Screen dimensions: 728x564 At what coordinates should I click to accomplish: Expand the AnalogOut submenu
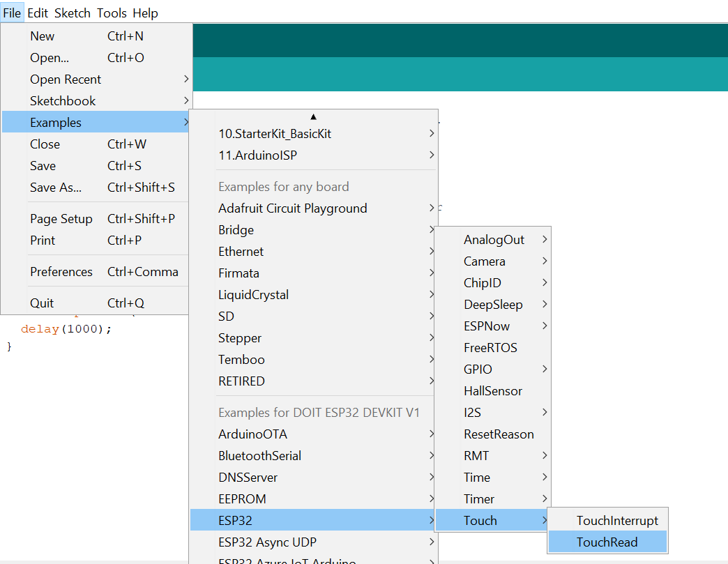(492, 240)
